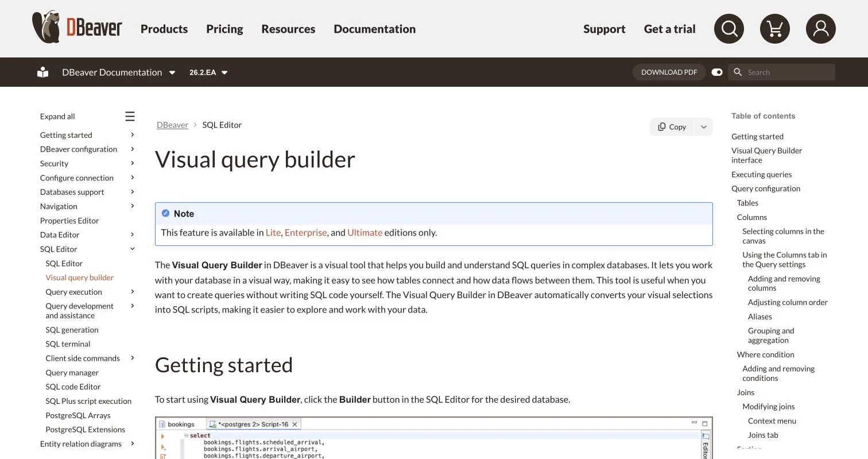868x459 pixels.
Task: Open the 26.2.EA version dropdown
Action: (x=209, y=72)
